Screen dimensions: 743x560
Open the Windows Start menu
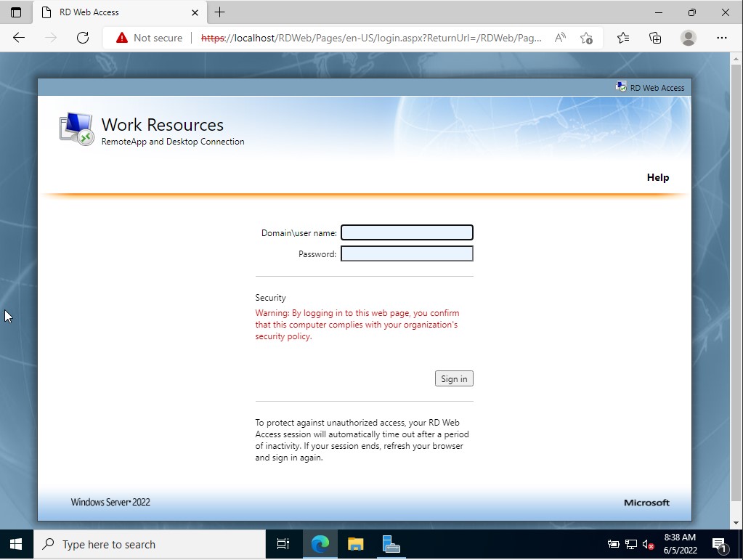click(x=16, y=544)
